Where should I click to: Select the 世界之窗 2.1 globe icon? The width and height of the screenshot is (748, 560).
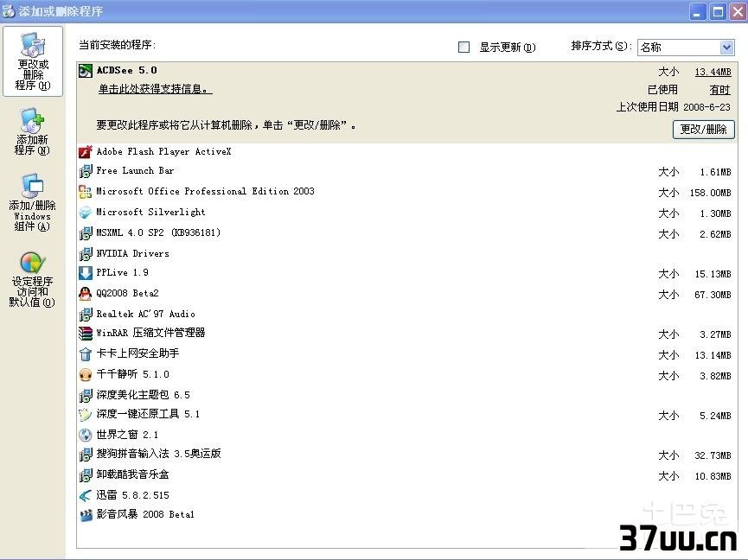pos(86,436)
